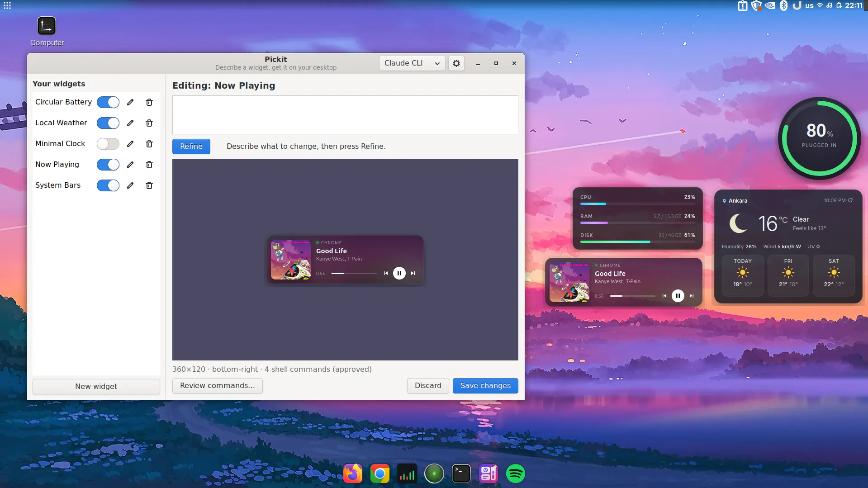
Task: Previous track on desktop Now Playing widget
Action: [x=664, y=296]
